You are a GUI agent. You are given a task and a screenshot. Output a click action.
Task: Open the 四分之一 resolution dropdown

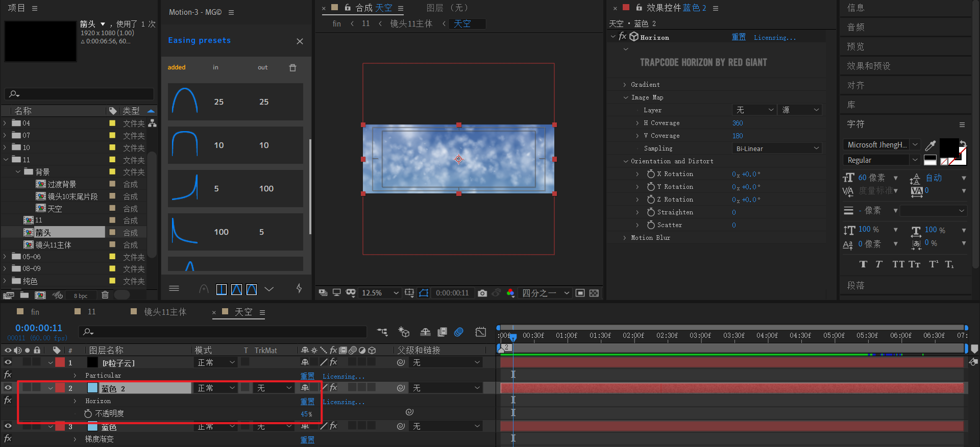[x=545, y=293]
